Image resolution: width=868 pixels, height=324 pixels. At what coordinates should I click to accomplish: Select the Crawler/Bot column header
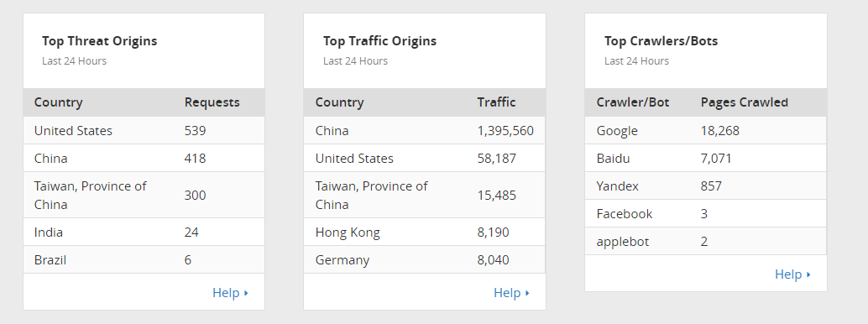633,102
